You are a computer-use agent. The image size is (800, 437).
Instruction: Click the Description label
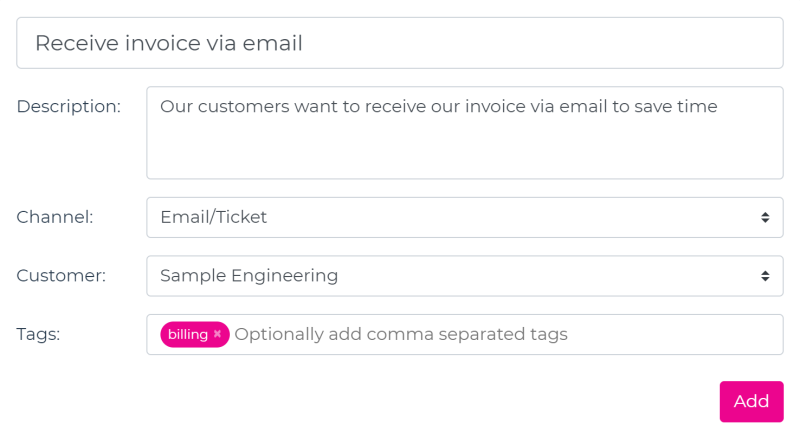pyautogui.click(x=68, y=106)
